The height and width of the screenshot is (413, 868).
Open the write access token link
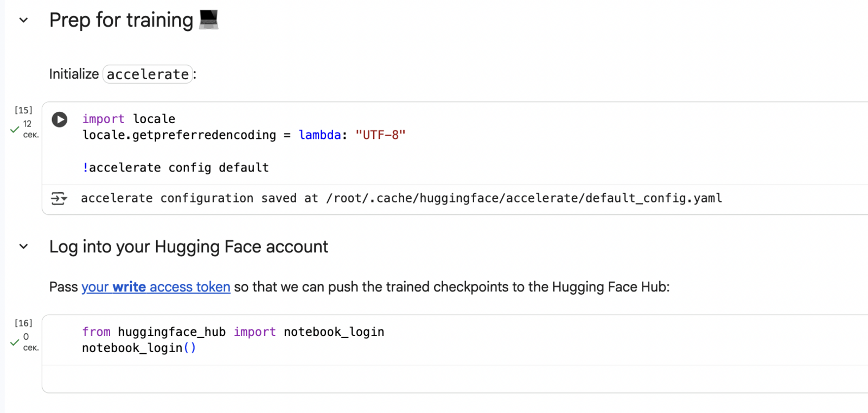click(x=156, y=287)
